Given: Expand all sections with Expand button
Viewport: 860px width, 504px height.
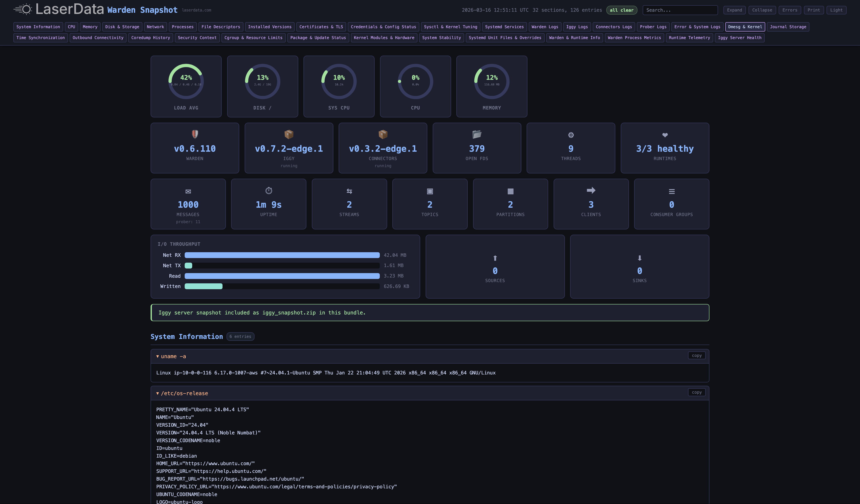Looking at the screenshot, I should coord(735,10).
